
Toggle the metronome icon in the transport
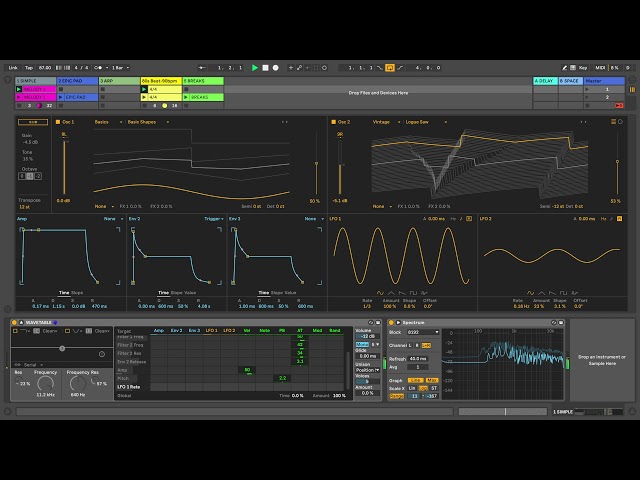click(98, 68)
